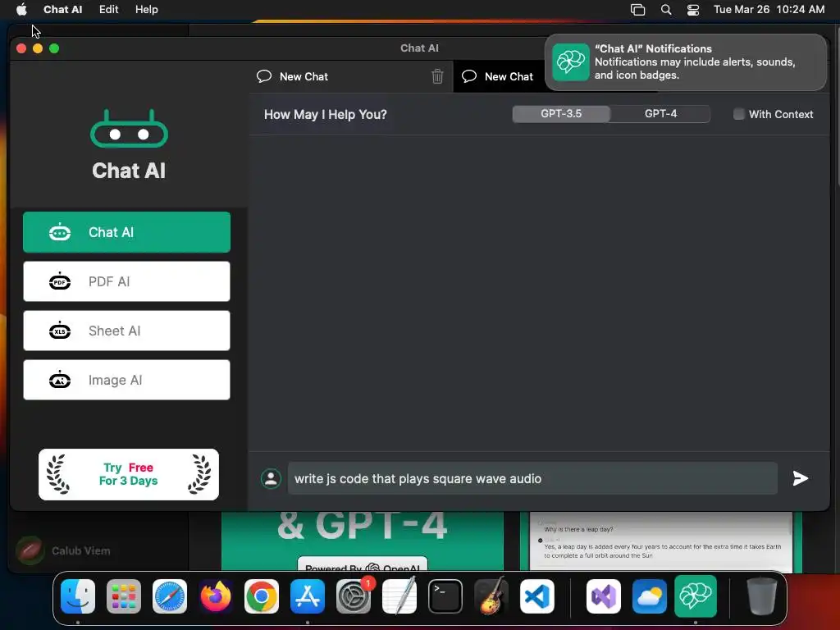The width and height of the screenshot is (840, 630).
Task: Open Visual Studio Code from the Dock
Action: pos(537,596)
